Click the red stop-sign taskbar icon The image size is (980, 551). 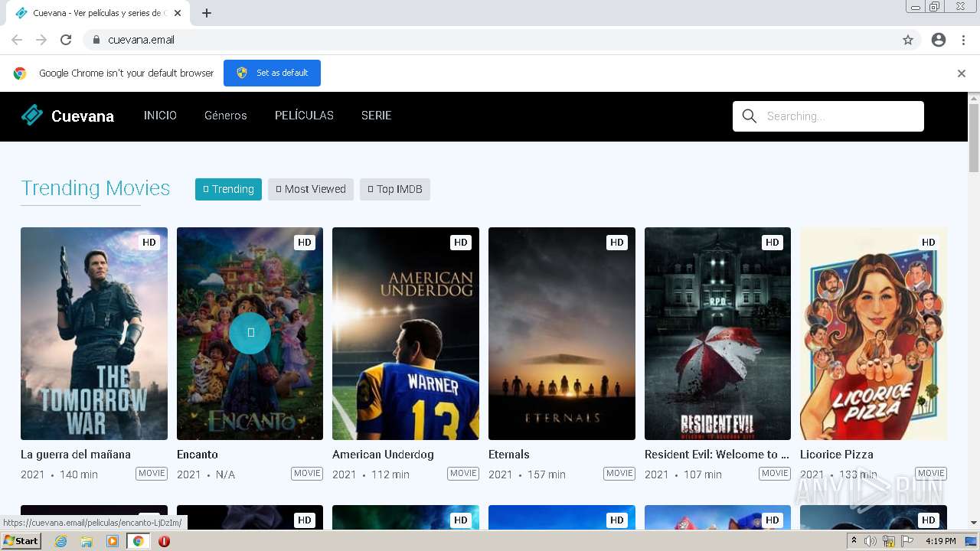click(x=164, y=541)
